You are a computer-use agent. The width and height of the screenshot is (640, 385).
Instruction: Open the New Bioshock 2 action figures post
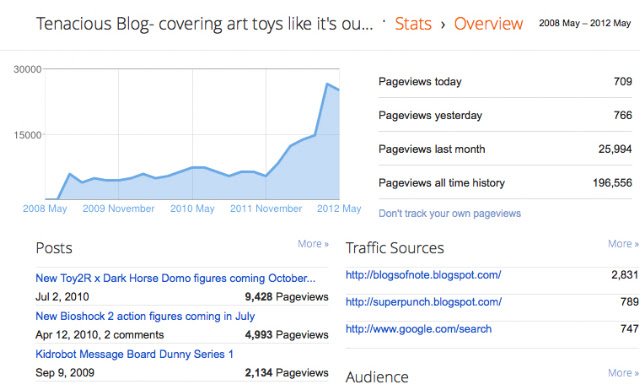[145, 316]
